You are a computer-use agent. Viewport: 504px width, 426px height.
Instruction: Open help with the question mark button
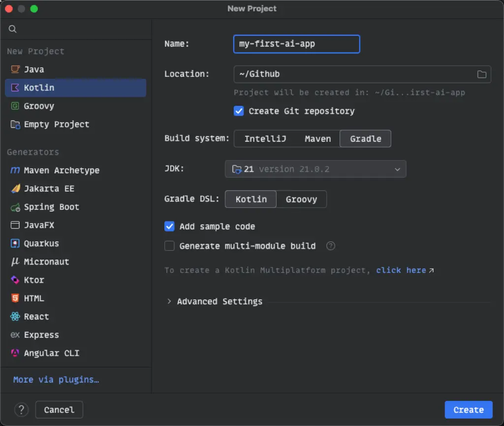pos(22,410)
